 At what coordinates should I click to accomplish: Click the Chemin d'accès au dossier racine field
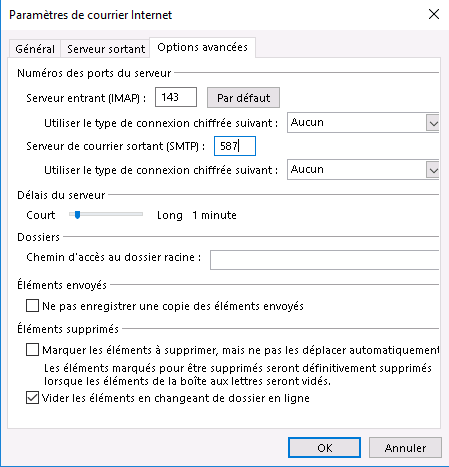click(x=324, y=260)
